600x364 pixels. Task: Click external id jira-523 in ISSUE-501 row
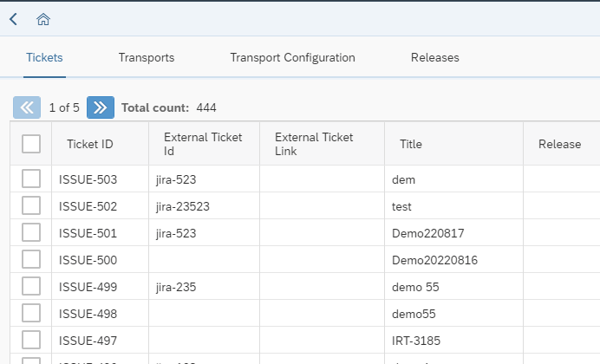(x=176, y=234)
